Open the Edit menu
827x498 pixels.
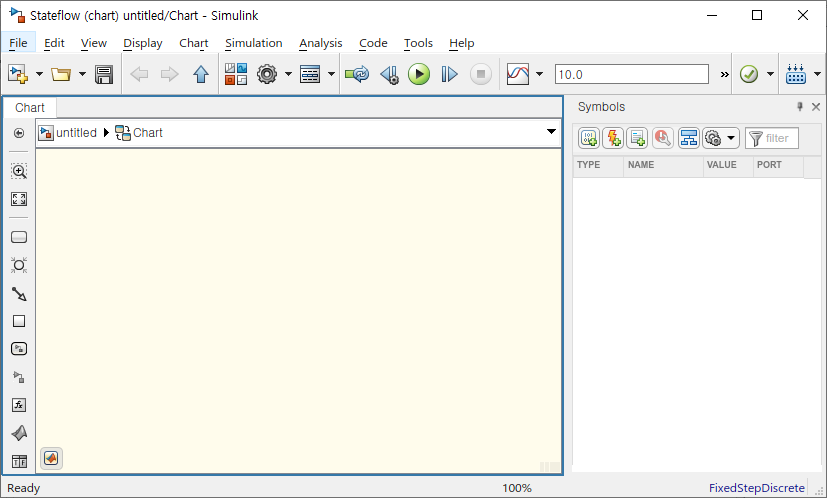(x=54, y=43)
